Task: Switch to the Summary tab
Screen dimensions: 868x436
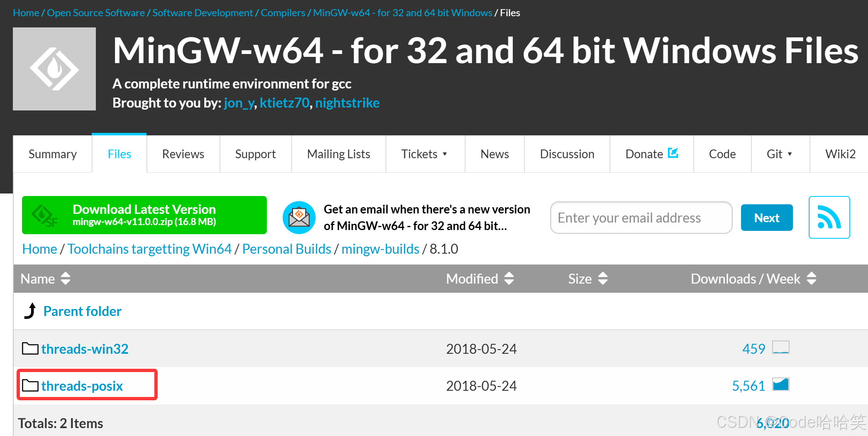Action: click(x=52, y=154)
